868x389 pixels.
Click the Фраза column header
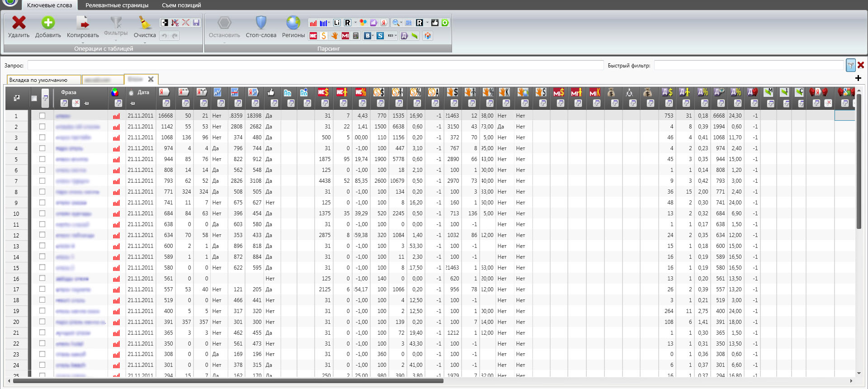tap(69, 92)
